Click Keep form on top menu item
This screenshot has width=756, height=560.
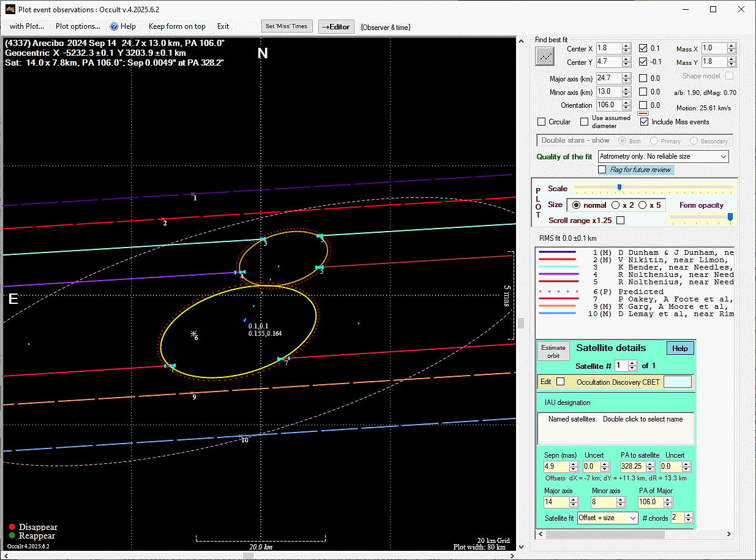click(x=177, y=26)
